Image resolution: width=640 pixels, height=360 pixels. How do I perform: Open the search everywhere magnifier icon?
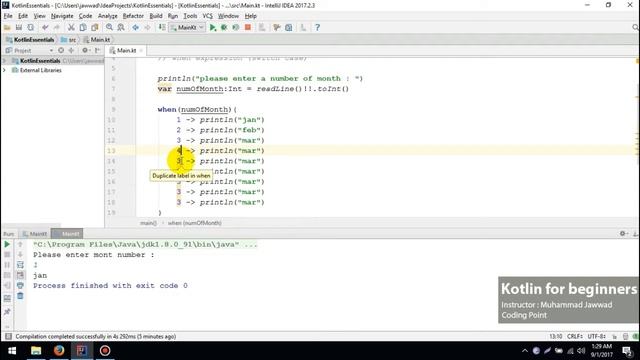(635, 27)
